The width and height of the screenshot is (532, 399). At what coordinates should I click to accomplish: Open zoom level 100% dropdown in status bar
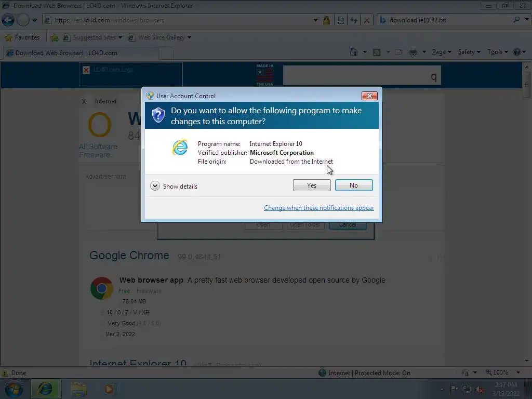[x=518, y=373]
